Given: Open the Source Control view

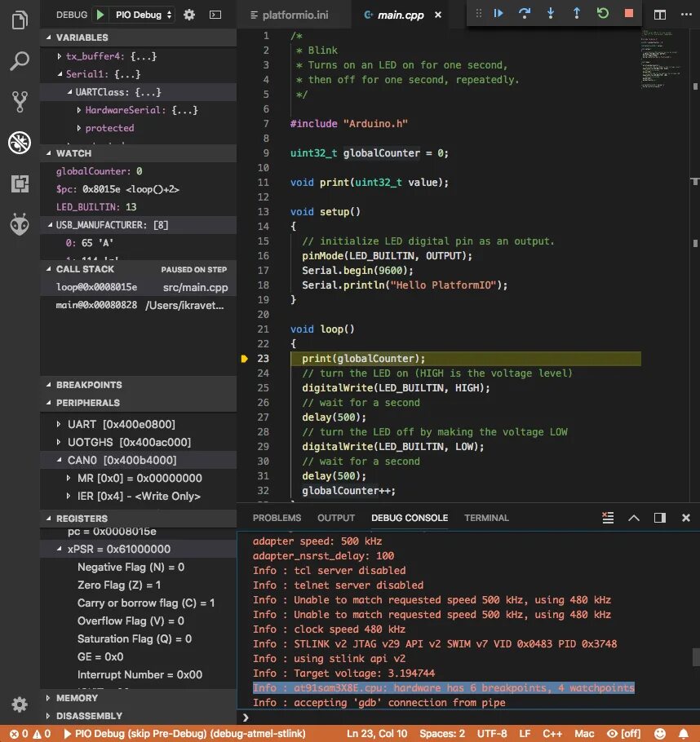Looking at the screenshot, I should 20,101.
